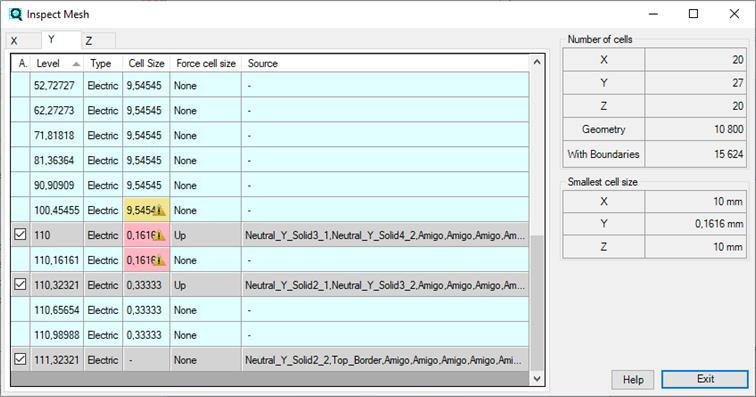Click the Cell Size column header
Viewport: 756px width, 397px height.
coord(146,64)
